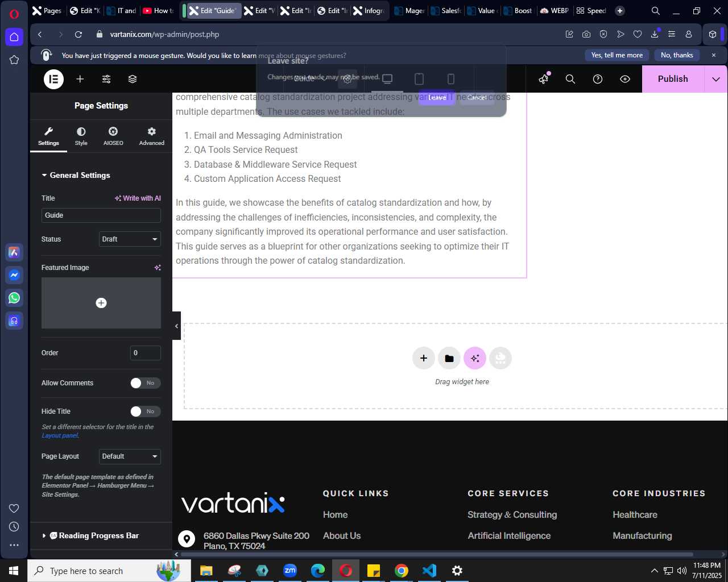Click the Publish button

point(673,79)
